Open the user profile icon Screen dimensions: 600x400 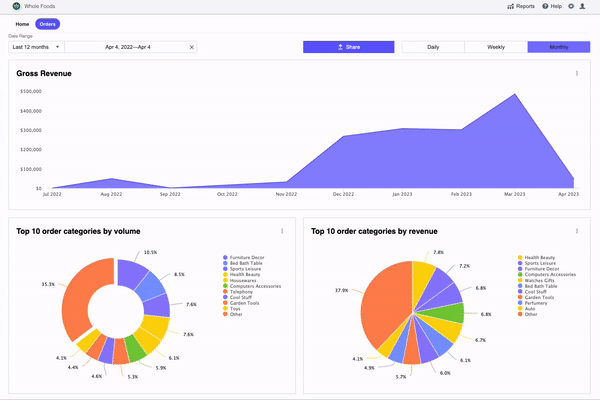coord(582,6)
